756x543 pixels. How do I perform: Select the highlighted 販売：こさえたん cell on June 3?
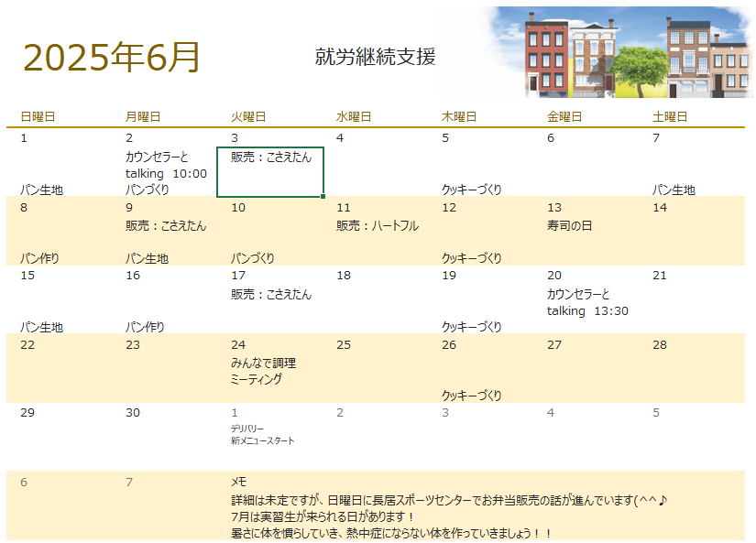coord(270,172)
